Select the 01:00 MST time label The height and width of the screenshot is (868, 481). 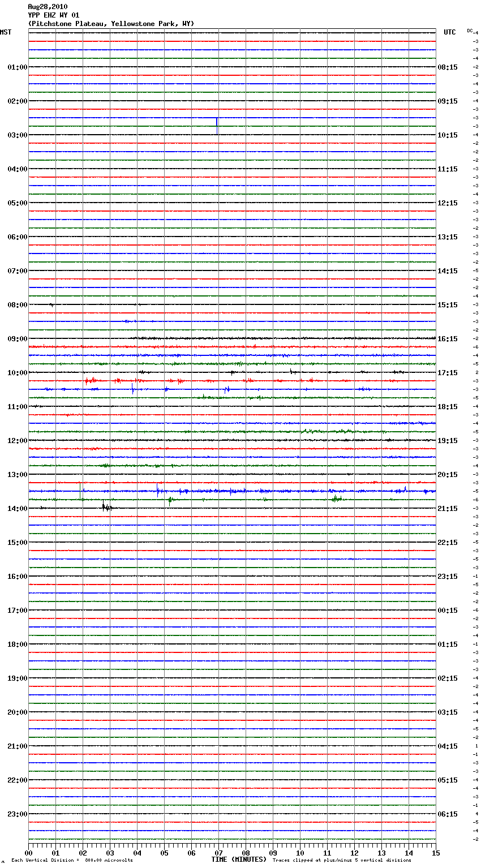coord(18,67)
